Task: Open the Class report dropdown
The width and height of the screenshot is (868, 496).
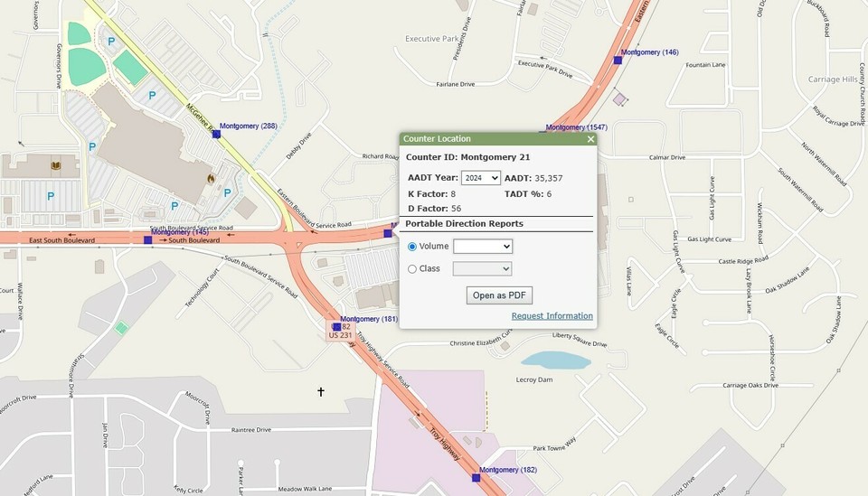Action: [x=482, y=268]
